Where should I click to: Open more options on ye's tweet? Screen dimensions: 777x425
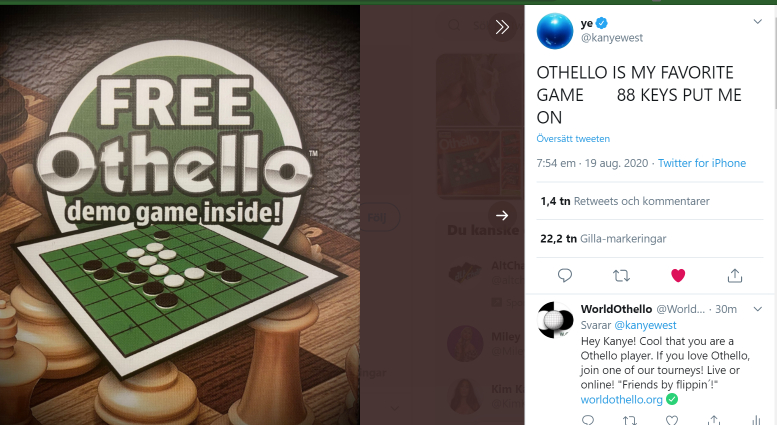coord(758,21)
